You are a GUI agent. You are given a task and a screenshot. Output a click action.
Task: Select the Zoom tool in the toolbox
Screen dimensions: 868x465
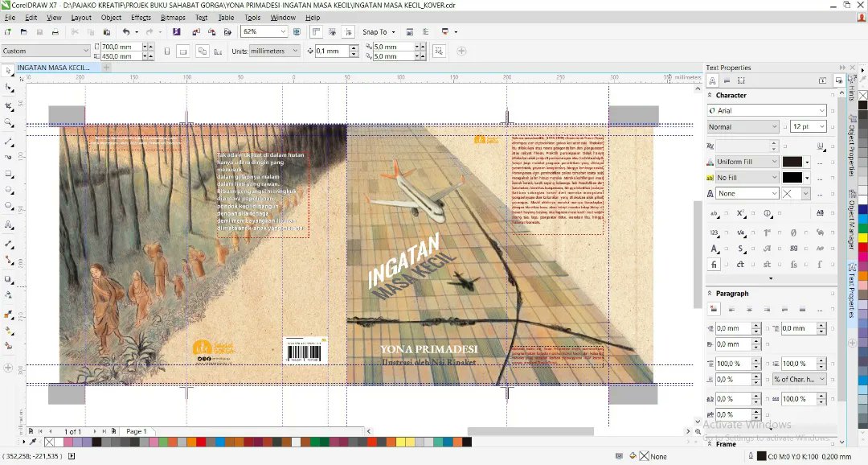pyautogui.click(x=8, y=122)
